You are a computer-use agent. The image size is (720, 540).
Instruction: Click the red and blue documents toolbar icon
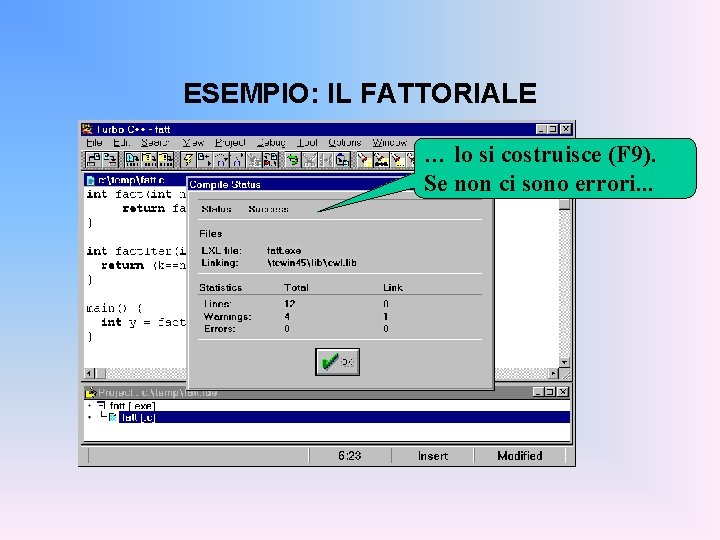(270, 160)
